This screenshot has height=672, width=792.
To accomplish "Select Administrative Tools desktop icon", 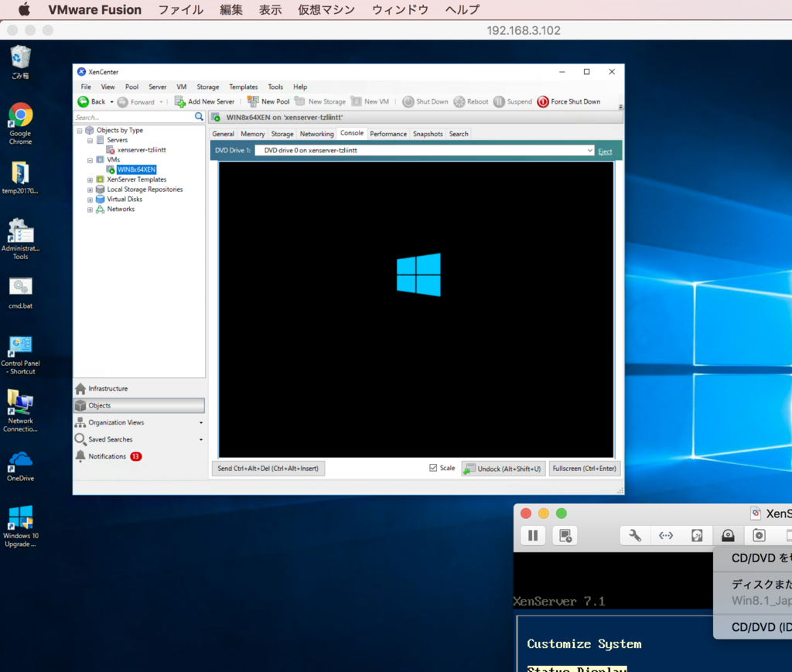I will click(x=20, y=238).
